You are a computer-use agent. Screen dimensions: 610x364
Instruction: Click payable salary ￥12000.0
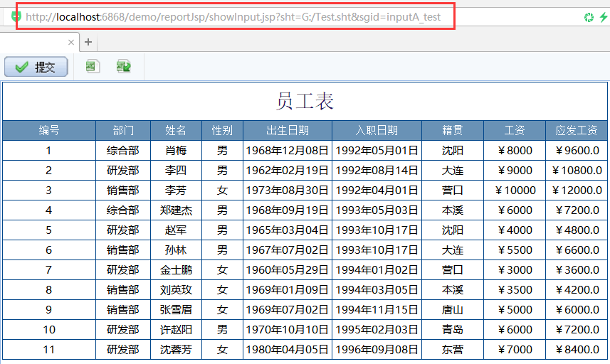pyautogui.click(x=576, y=190)
